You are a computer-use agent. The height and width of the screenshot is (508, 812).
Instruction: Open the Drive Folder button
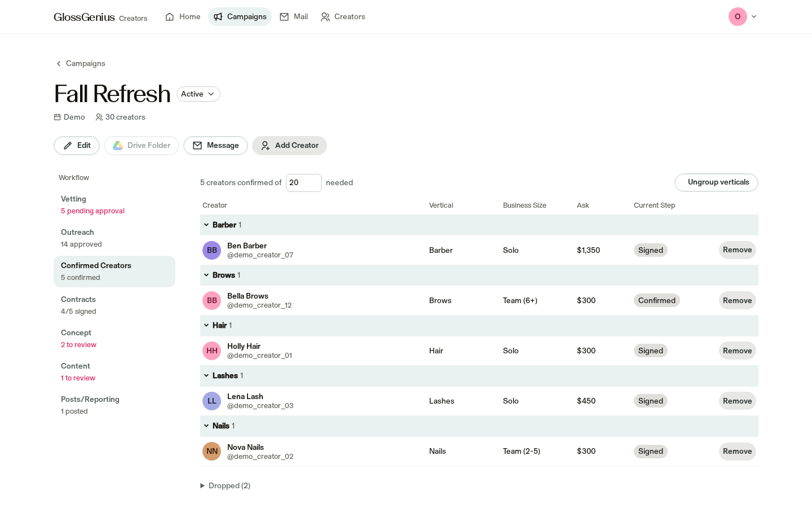142,146
